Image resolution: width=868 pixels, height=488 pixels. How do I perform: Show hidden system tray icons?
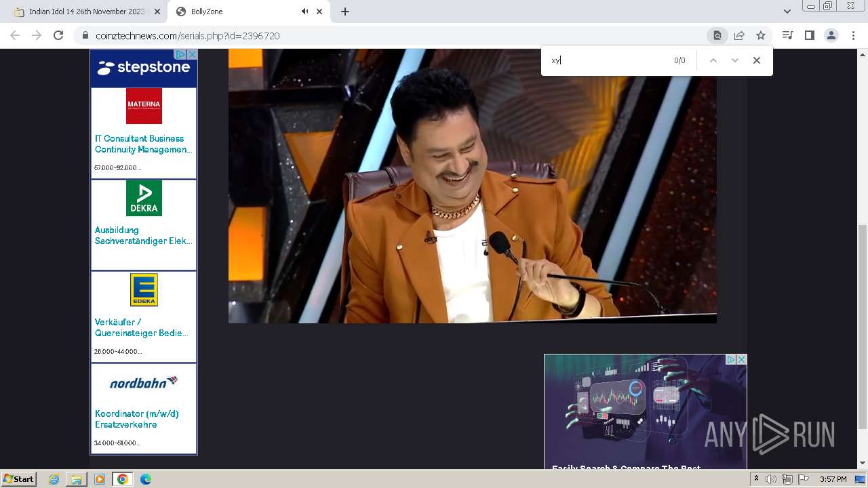(756, 479)
